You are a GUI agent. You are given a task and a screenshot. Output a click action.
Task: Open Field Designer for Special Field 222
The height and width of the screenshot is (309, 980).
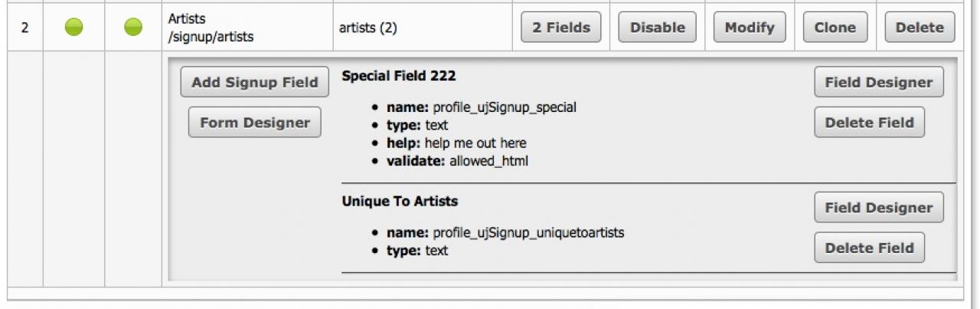879,83
